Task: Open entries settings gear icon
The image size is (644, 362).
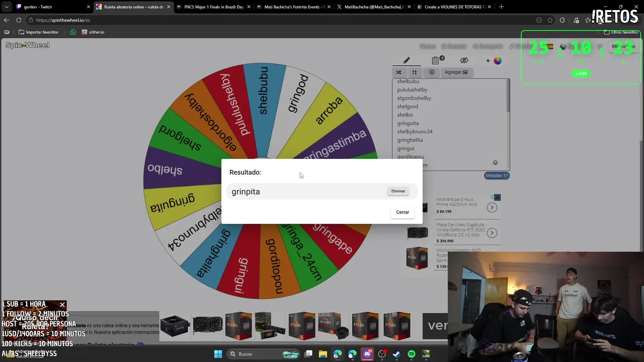Action: coord(432,72)
